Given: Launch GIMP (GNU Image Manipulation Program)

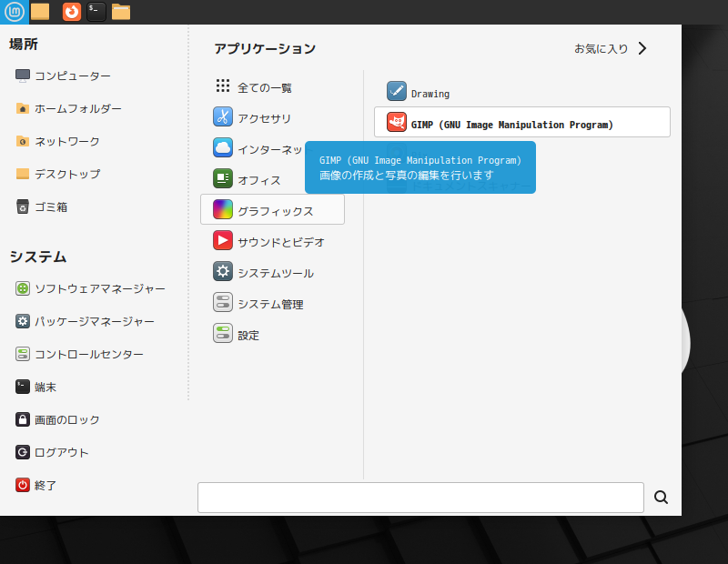Looking at the screenshot, I should tap(521, 122).
